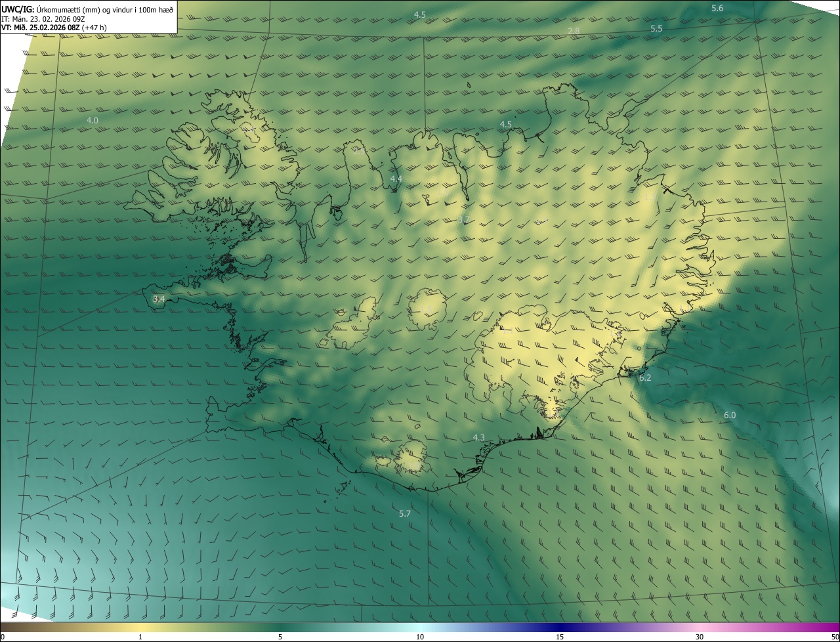Click the 5.6 value label on the map
The width and height of the screenshot is (840, 642).
coord(717,8)
